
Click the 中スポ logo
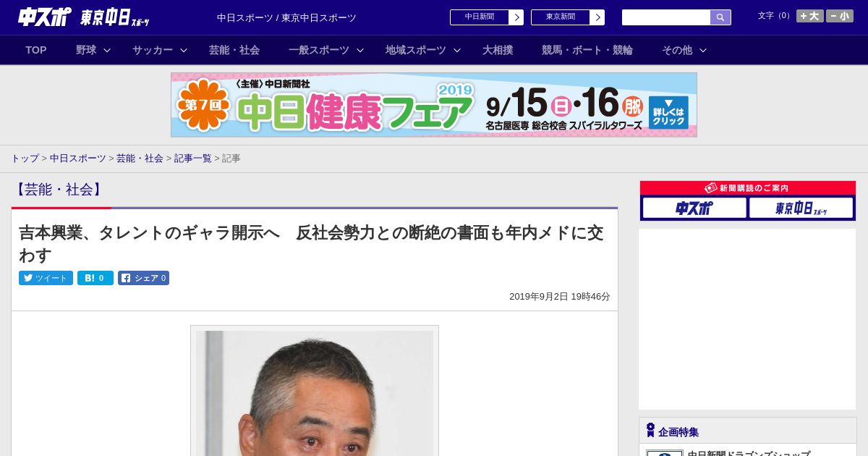[x=44, y=17]
